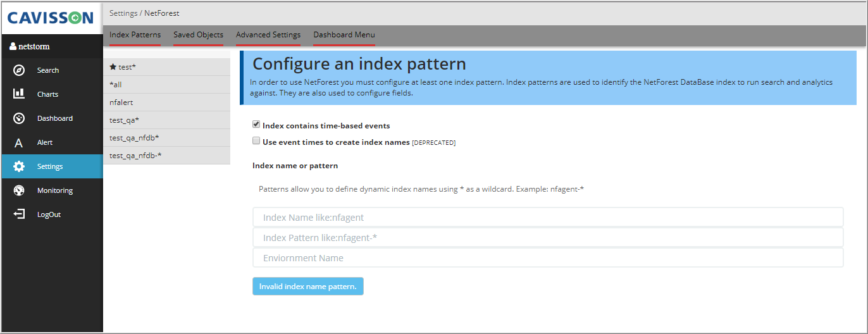Click the Search compass icon in sidebar
Viewport: 868px width, 334px height.
(x=19, y=70)
